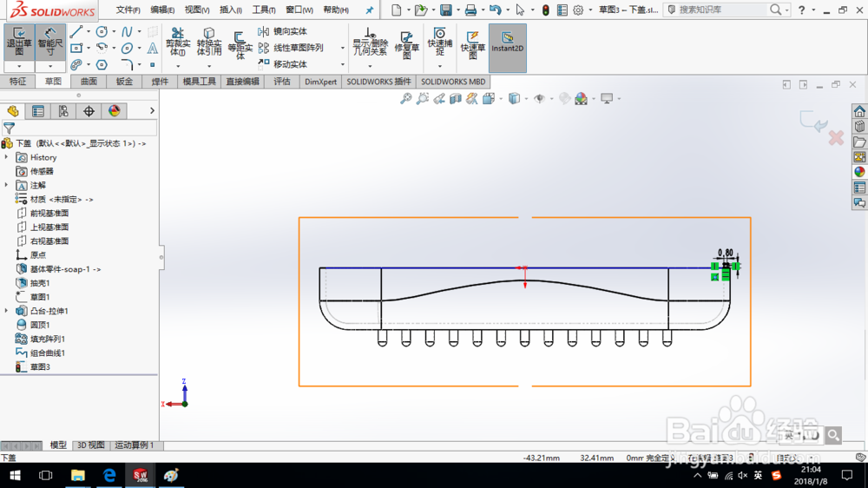Click 修复草图 repair sketch tool

click(x=406, y=44)
